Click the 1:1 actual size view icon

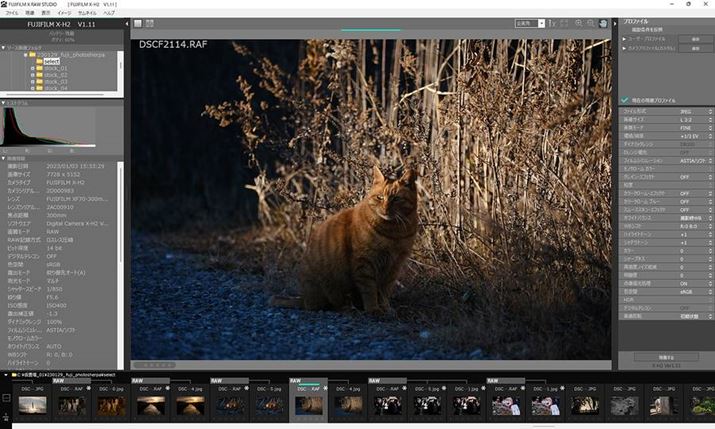(552, 23)
